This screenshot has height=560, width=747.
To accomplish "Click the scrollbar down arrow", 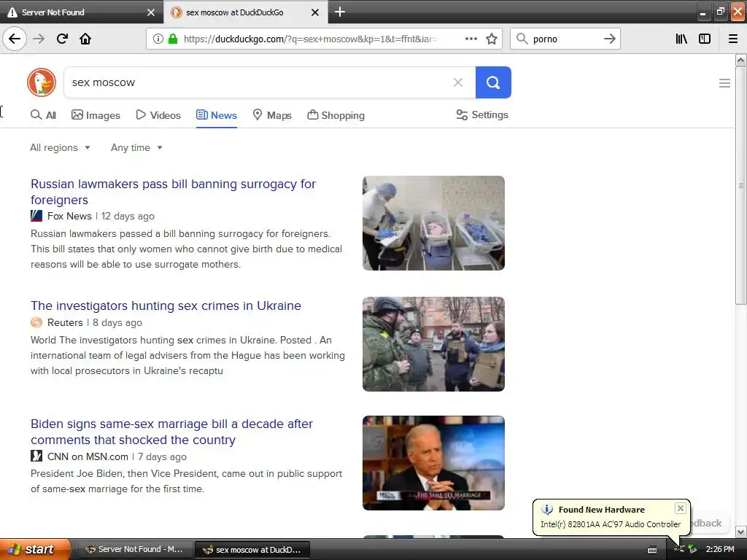I will coord(741,532).
